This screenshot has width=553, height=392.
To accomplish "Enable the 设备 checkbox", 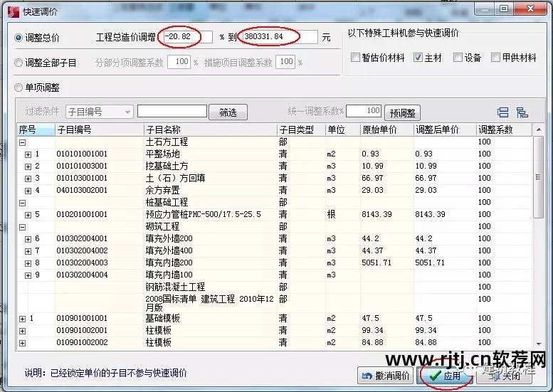I will coord(458,57).
